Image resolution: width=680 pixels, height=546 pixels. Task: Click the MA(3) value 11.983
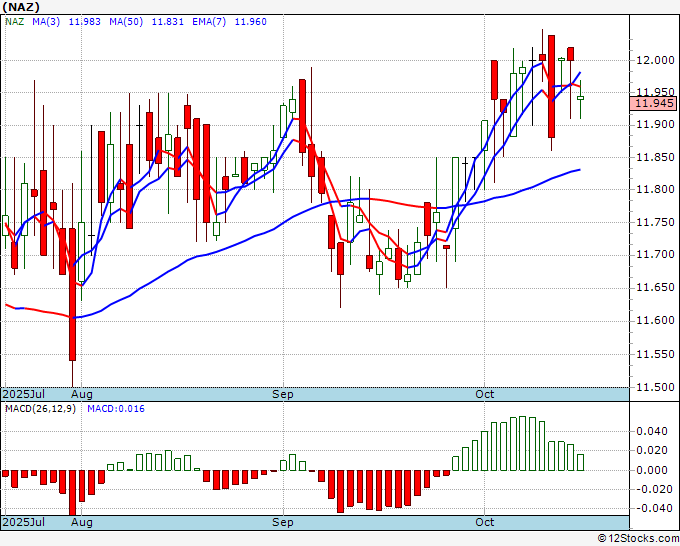85,22
